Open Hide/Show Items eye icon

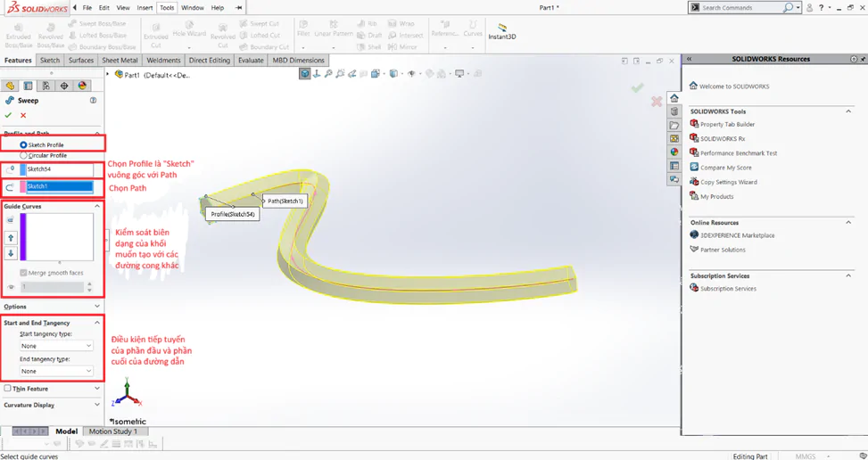(411, 73)
